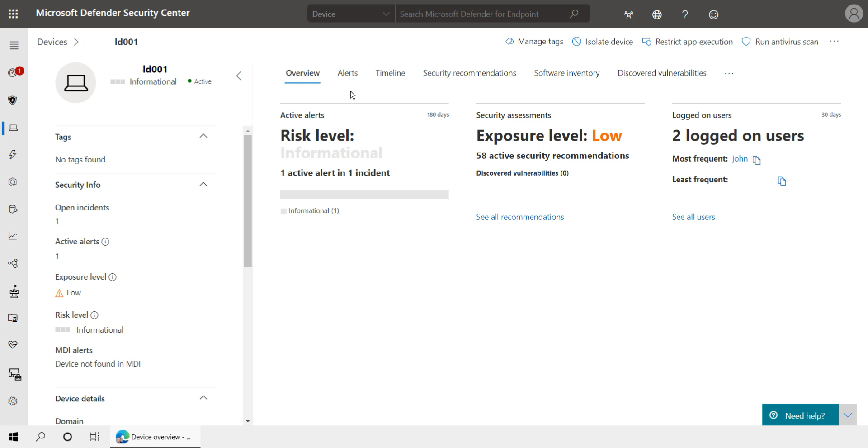Click the side panel vertical scrollbar thumb
Screen dimensions: 868x448
pyautogui.click(x=248, y=201)
